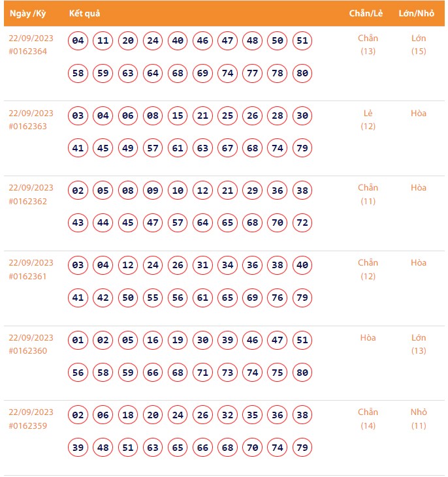Choose ball 32 in draw #0162359
The image size is (448, 477).
pyautogui.click(x=227, y=415)
